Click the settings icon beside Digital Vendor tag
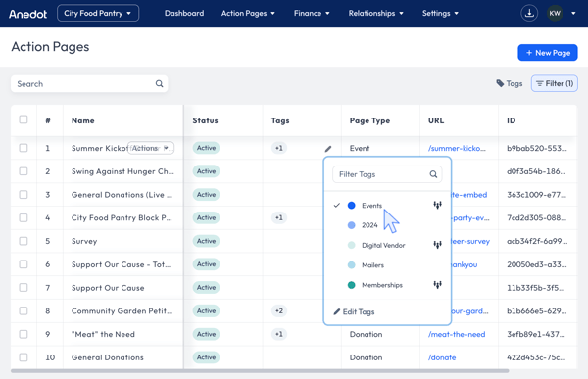Screen dimensions: 588x379 pyautogui.click(x=437, y=245)
